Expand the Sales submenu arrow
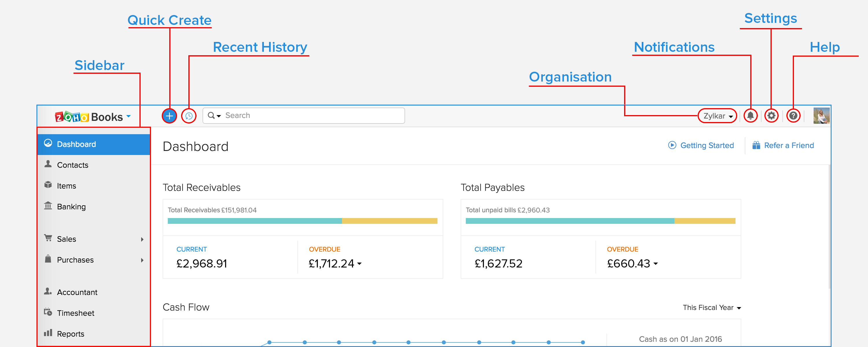 point(142,239)
